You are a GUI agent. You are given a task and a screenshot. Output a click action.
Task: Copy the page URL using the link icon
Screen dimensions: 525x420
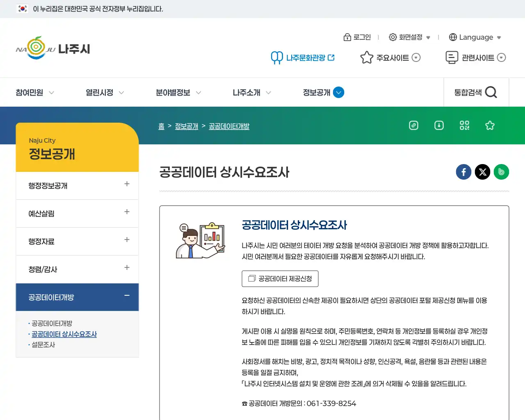(x=413, y=126)
